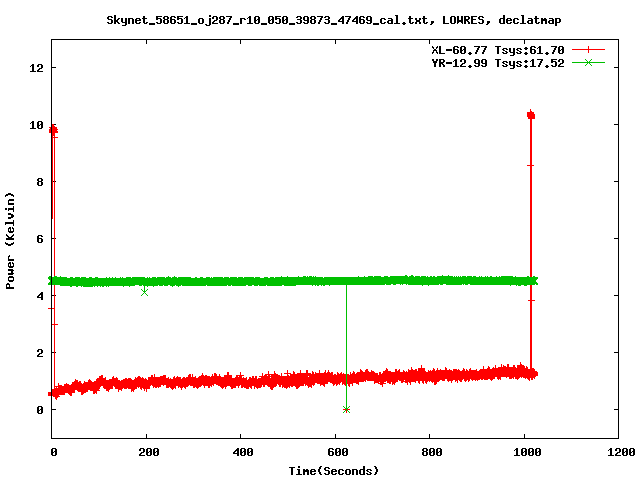The width and height of the screenshot is (640, 480).
Task: Click the red spike peak near 1000 seconds
Action: point(531,115)
